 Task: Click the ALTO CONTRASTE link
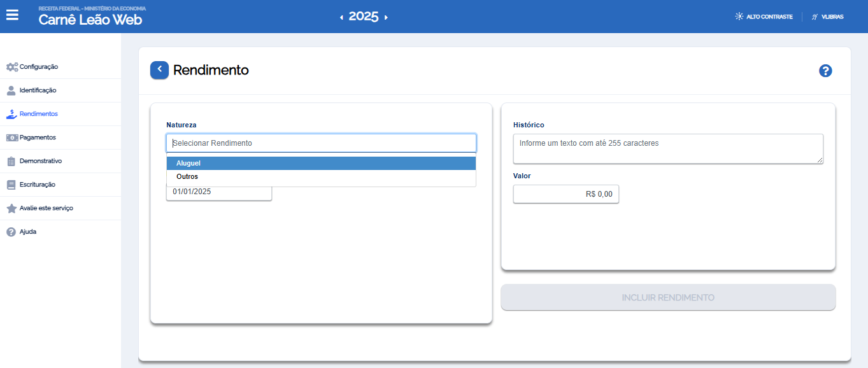(x=769, y=17)
